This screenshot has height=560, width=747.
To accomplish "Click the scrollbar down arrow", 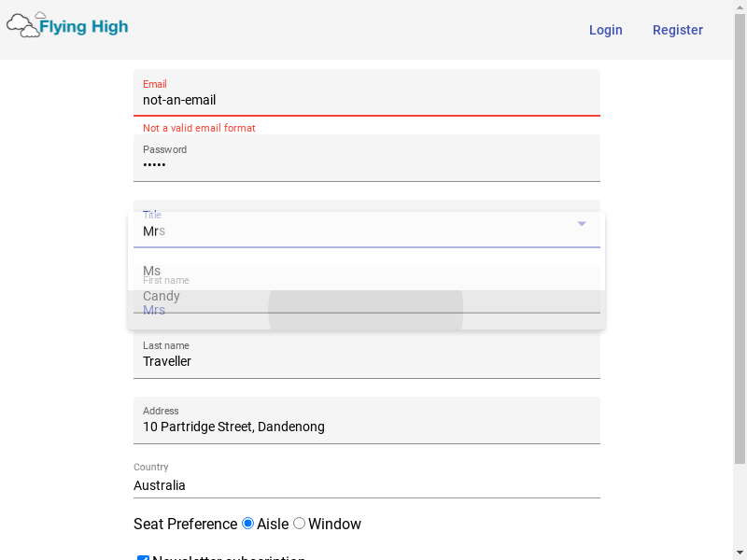I will (x=740, y=554).
